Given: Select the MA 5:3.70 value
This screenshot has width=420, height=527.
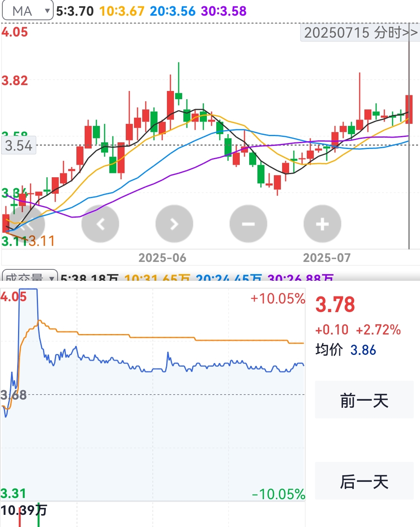Looking at the screenshot, I should tap(75, 11).
